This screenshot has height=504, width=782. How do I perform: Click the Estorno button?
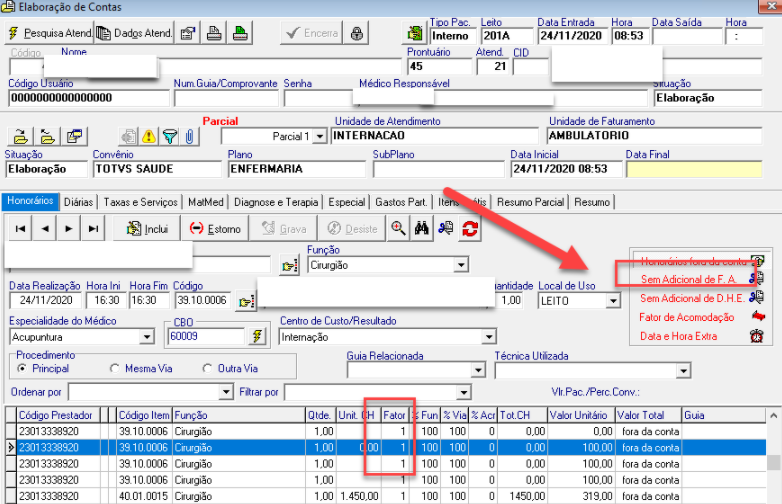click(x=215, y=229)
